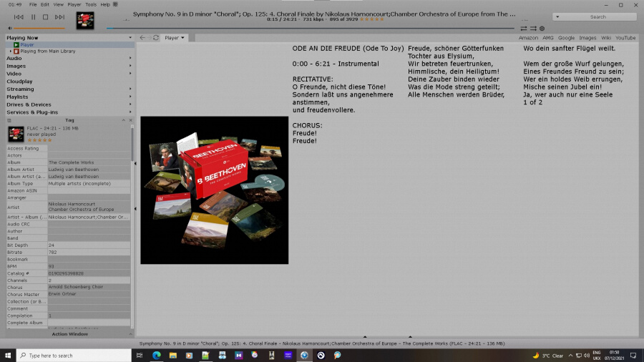
Task: Open the AMG link
Action: [548, 38]
